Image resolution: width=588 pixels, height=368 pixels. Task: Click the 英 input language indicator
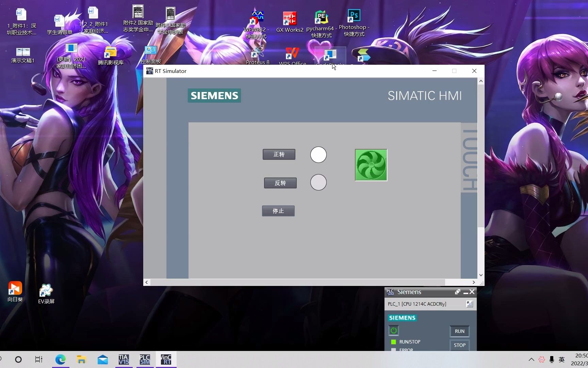[x=562, y=359]
